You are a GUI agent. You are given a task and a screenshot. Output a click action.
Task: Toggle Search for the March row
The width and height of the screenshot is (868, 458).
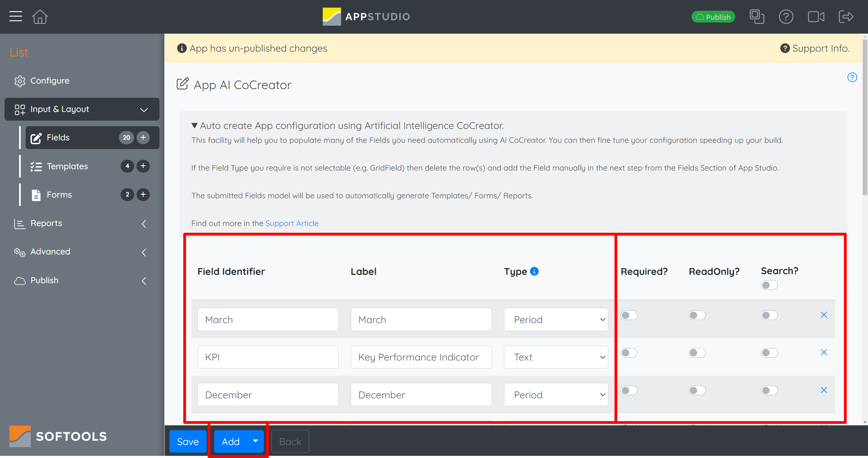769,315
